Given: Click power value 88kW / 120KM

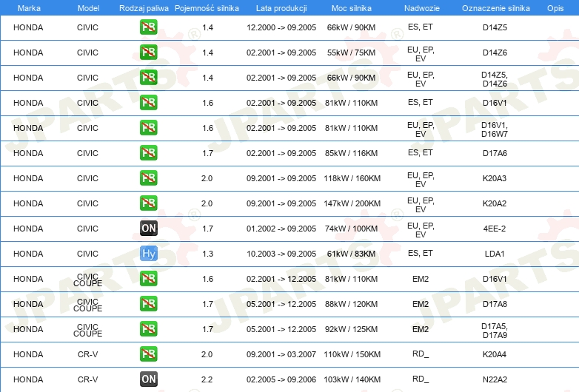Looking at the screenshot, I should coord(351,304).
